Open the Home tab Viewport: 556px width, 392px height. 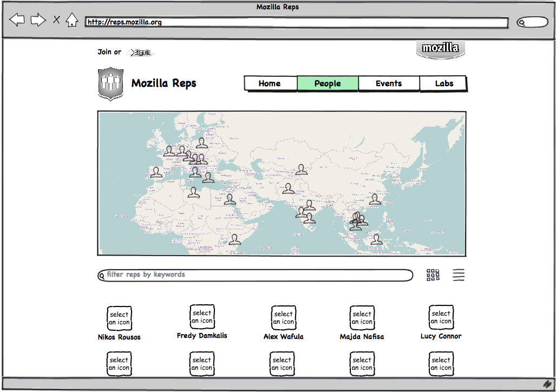[270, 84]
